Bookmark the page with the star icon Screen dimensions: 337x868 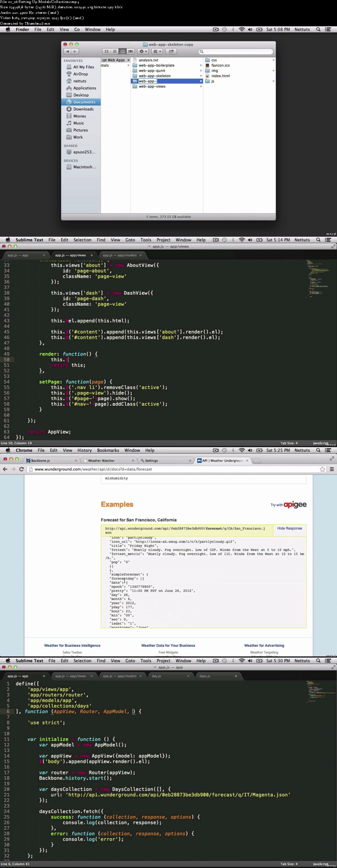323,469
